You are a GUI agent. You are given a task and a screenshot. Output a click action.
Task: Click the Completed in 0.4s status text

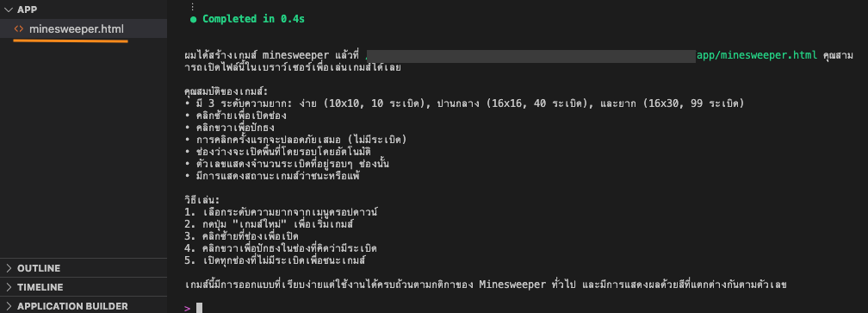[x=253, y=19]
